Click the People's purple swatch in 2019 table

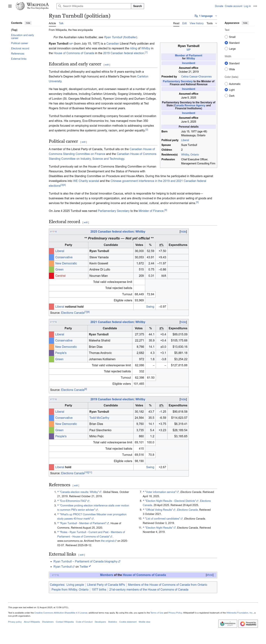coord(52,436)
